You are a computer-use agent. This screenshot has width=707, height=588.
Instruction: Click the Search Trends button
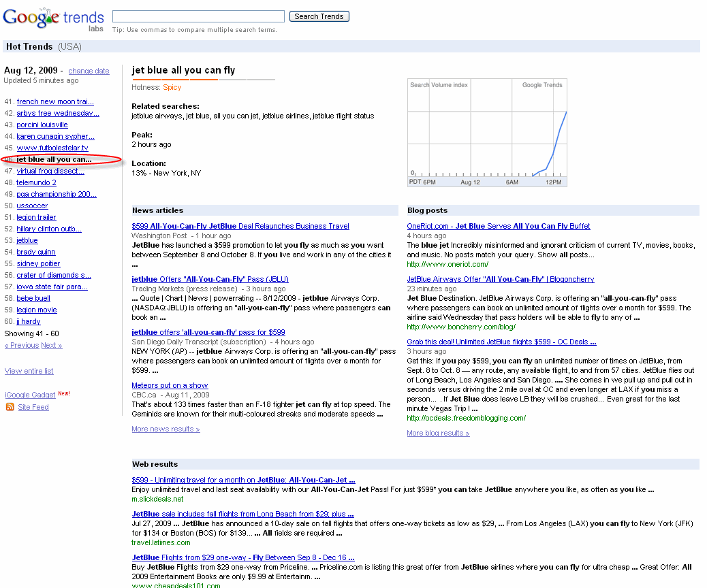(319, 16)
